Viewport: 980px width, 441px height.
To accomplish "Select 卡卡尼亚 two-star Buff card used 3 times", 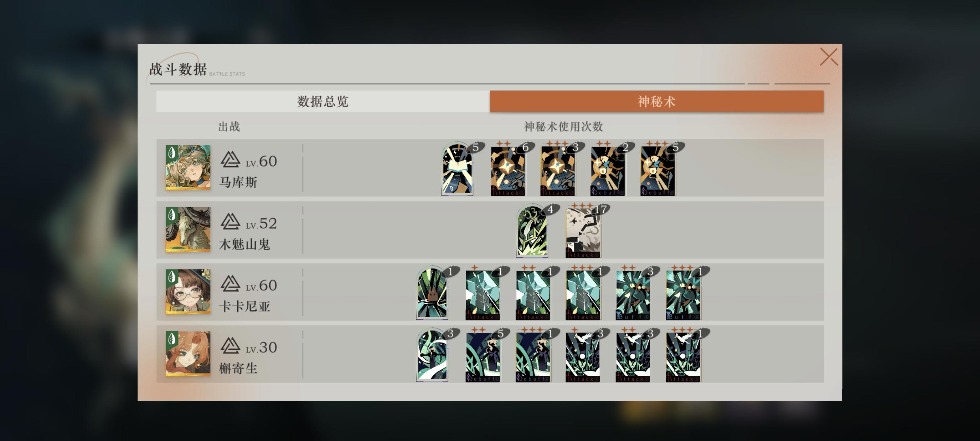I will coord(633,293).
